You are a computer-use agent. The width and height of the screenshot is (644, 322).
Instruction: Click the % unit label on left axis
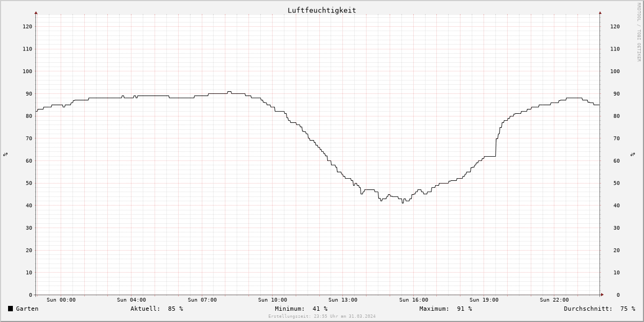5,154
